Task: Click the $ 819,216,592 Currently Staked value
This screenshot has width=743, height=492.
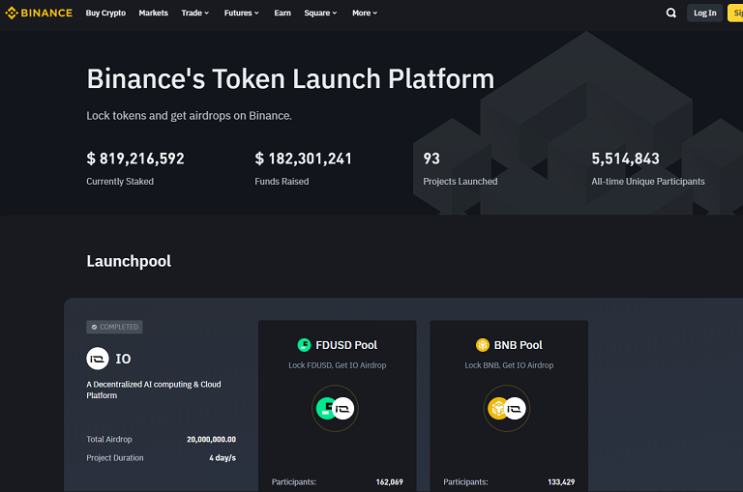Action: pyautogui.click(x=136, y=158)
